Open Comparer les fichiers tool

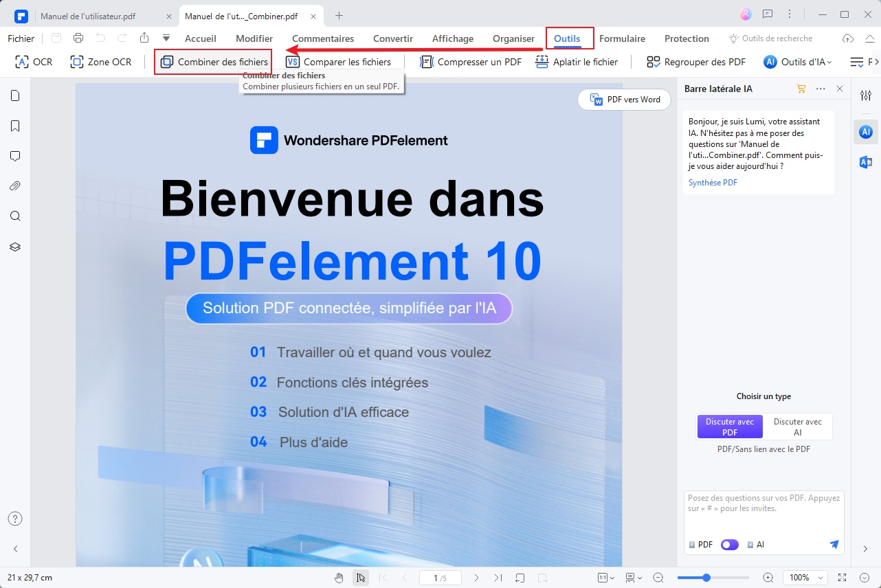point(338,62)
